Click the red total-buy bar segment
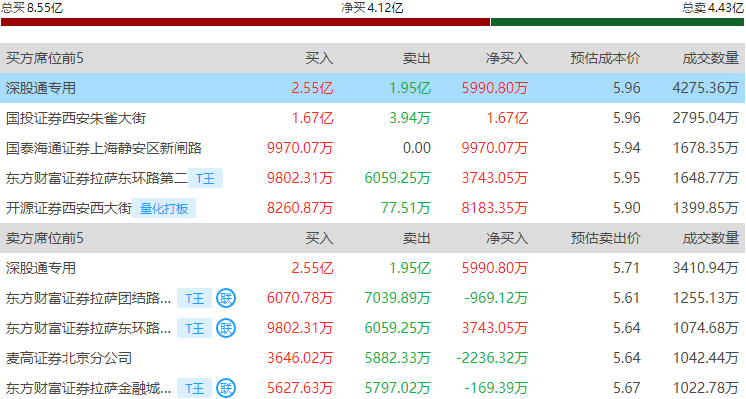The width and height of the screenshot is (746, 399). (x=245, y=22)
